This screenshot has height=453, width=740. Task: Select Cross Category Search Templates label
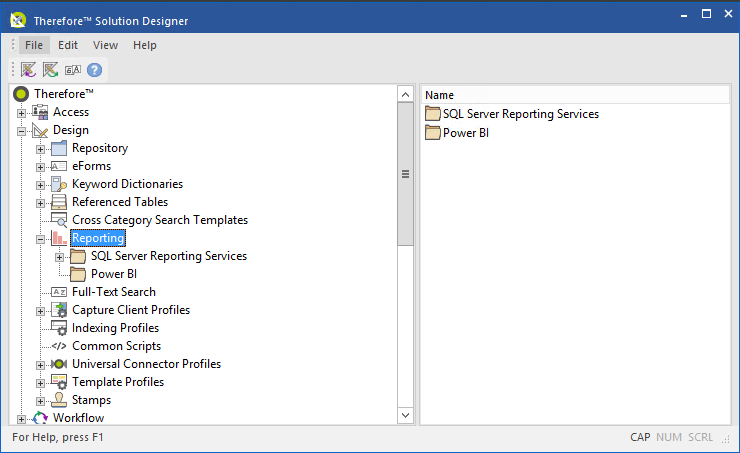click(x=160, y=220)
